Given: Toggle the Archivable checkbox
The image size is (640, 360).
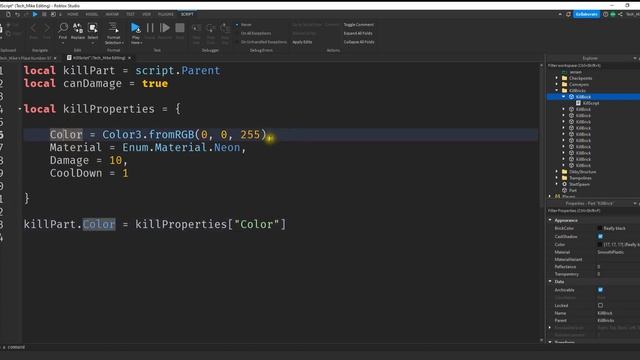Looking at the screenshot, I should [x=600, y=290].
